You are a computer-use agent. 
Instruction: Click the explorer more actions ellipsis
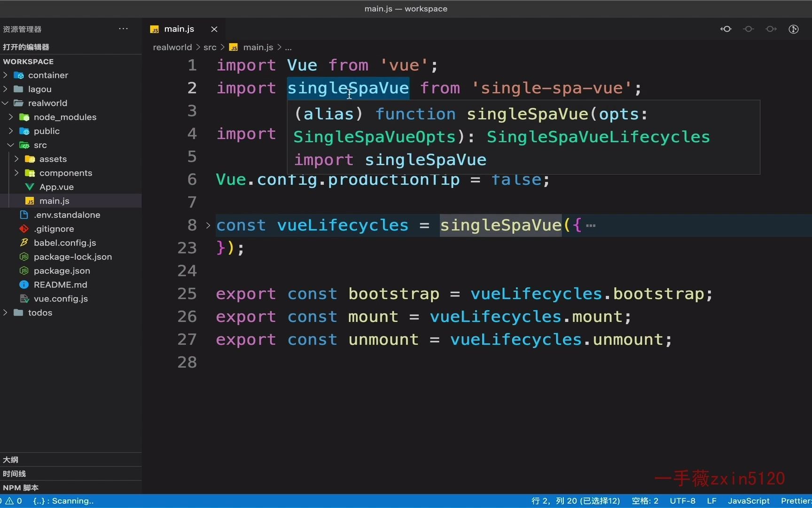click(x=123, y=29)
